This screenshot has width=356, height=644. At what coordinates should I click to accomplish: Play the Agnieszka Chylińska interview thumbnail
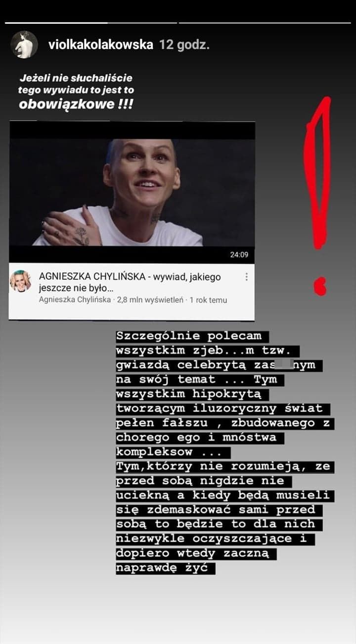pos(132,192)
